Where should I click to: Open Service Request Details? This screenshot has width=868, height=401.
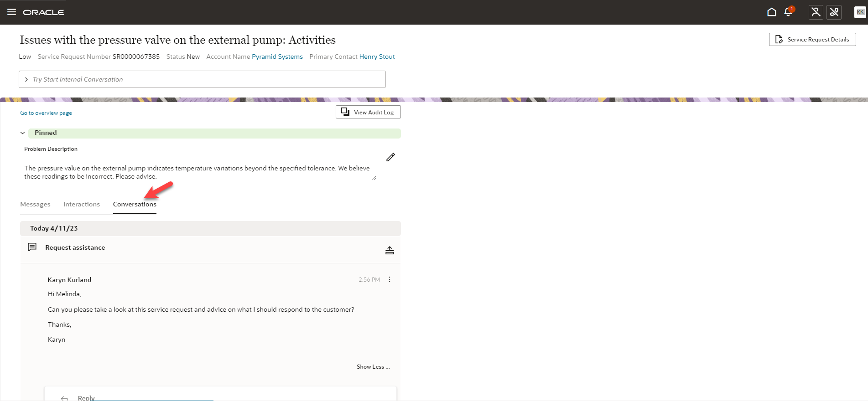[x=812, y=40]
